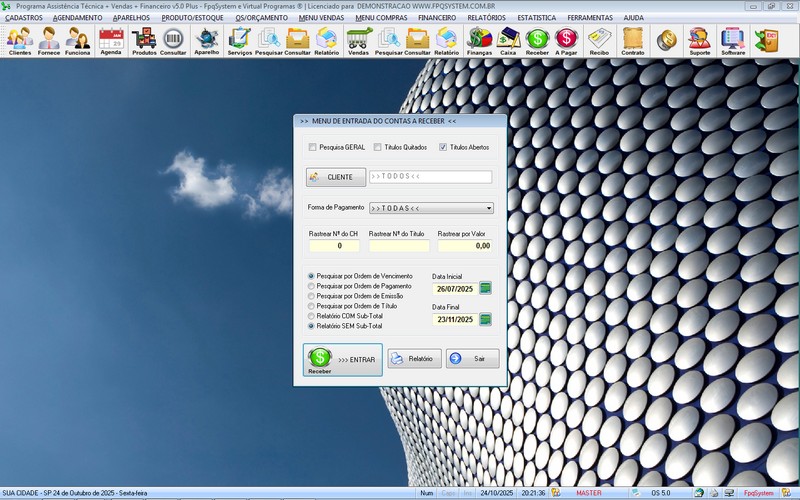
Task: Open the CADASTROS menu
Action: (x=24, y=17)
